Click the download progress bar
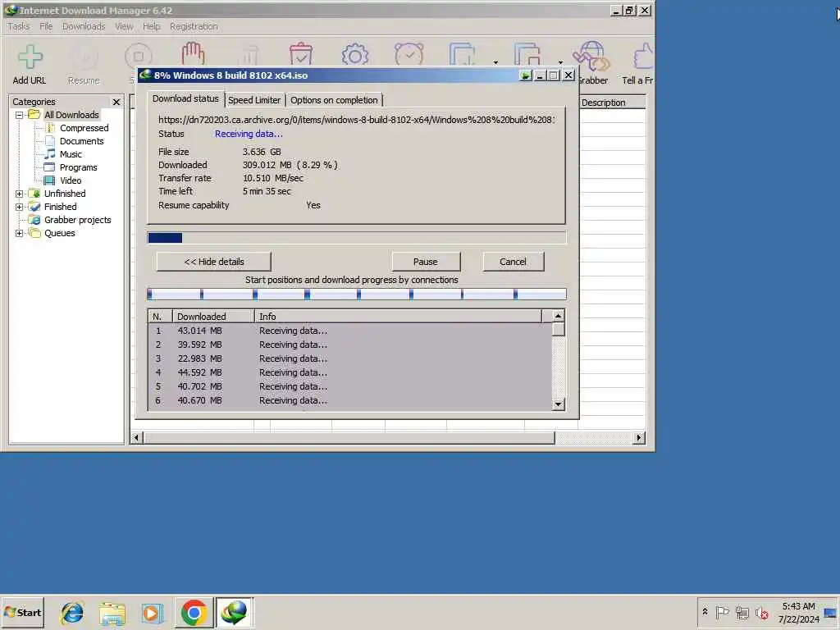Image resolution: width=840 pixels, height=630 pixels. coord(356,237)
